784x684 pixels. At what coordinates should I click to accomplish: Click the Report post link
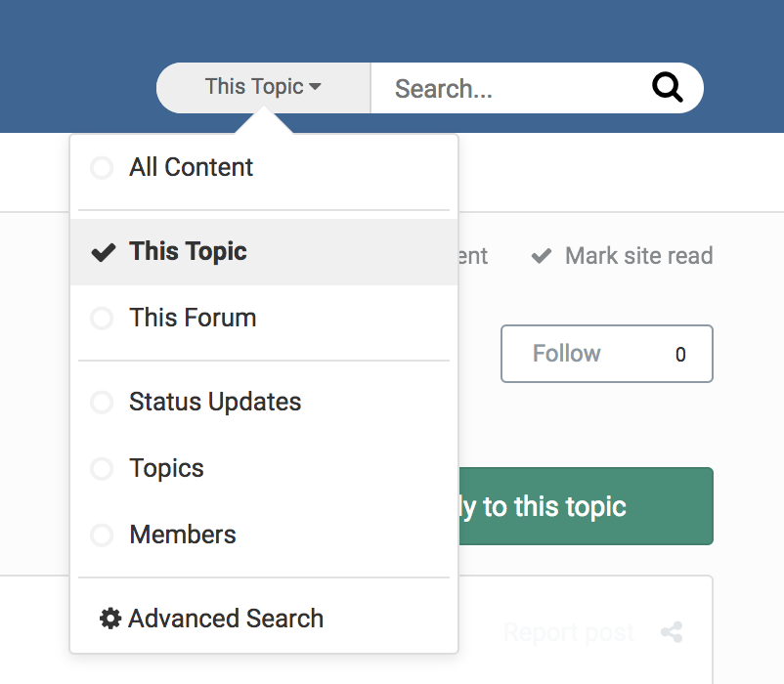[x=569, y=632]
